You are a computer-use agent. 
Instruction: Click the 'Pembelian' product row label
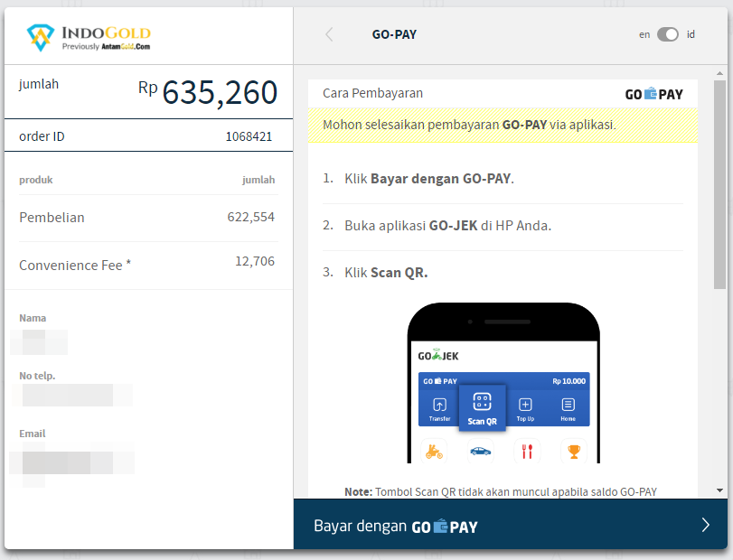click(52, 218)
